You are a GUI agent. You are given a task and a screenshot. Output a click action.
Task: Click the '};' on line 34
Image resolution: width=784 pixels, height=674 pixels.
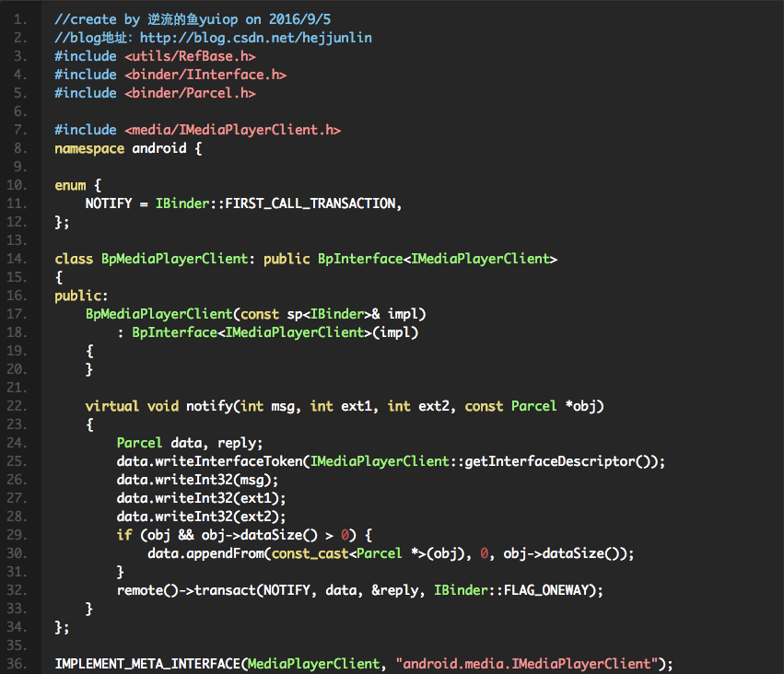point(62,627)
